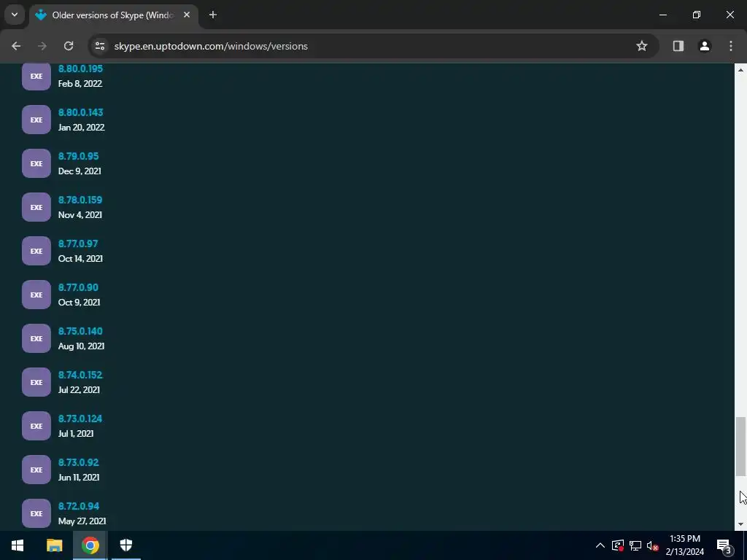Open Skype version 8.74.0.152 link
Image resolution: width=747 pixels, height=560 pixels.
pos(80,376)
